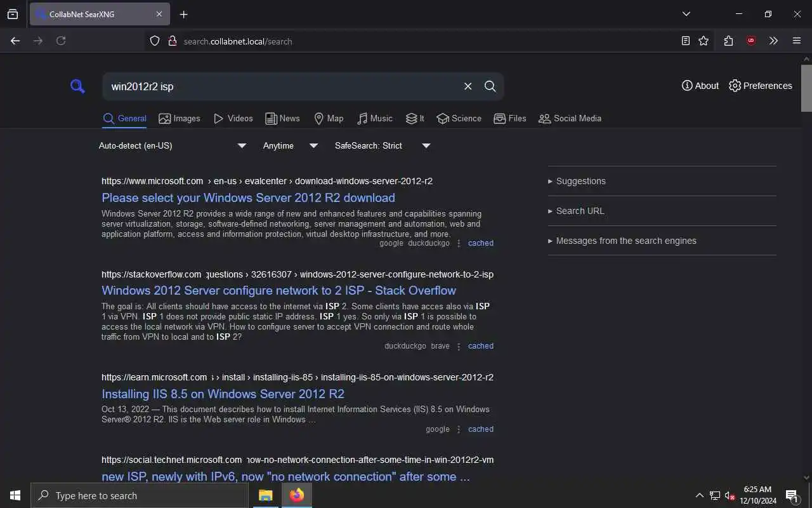Switch to the News tab
Screen dimensions: 812x508
click(x=282, y=118)
